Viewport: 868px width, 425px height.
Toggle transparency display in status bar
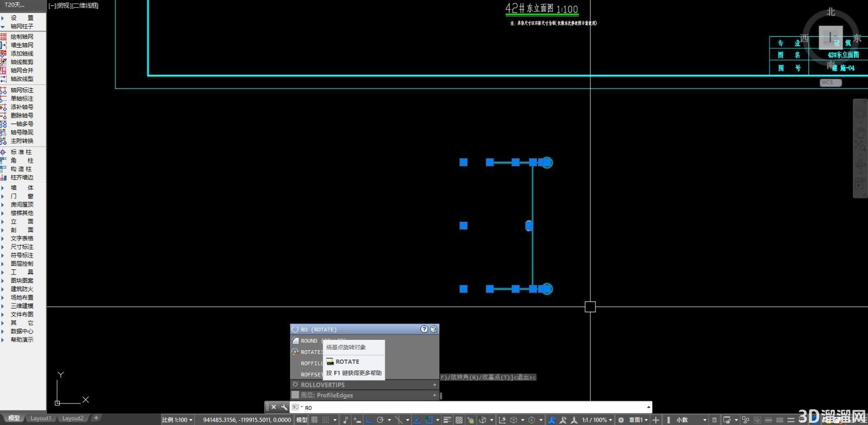click(459, 420)
